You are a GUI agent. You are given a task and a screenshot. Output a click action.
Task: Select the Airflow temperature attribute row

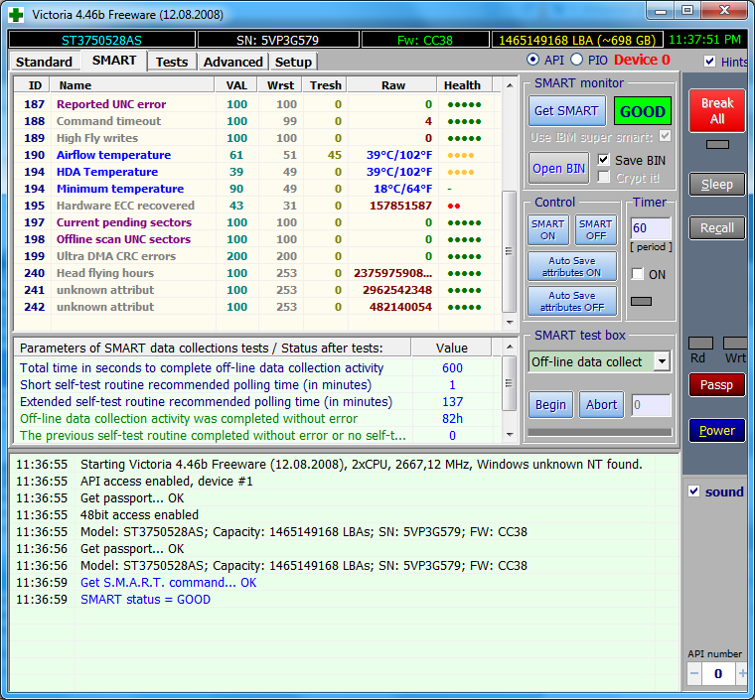(257, 155)
